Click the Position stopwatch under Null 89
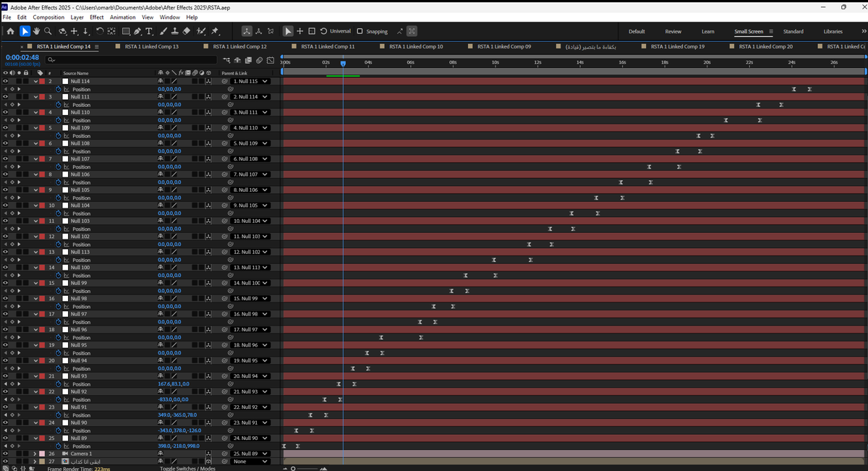 pos(59,446)
